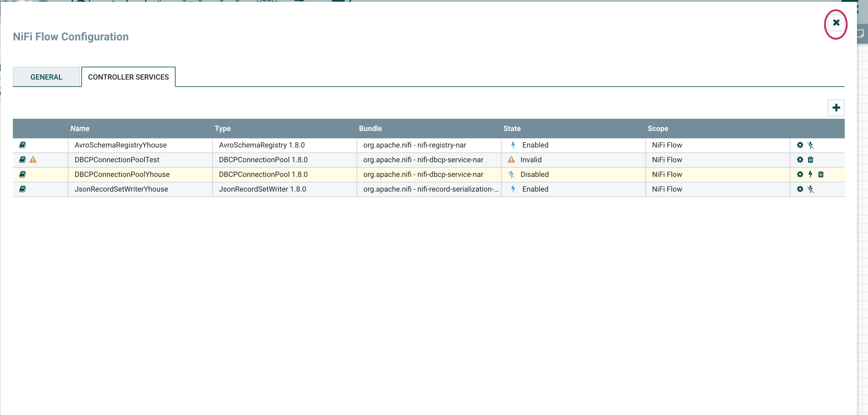The image size is (868, 415).
Task: Click type cell in DBCPConnectionPoolYhouse row
Action: click(x=284, y=174)
